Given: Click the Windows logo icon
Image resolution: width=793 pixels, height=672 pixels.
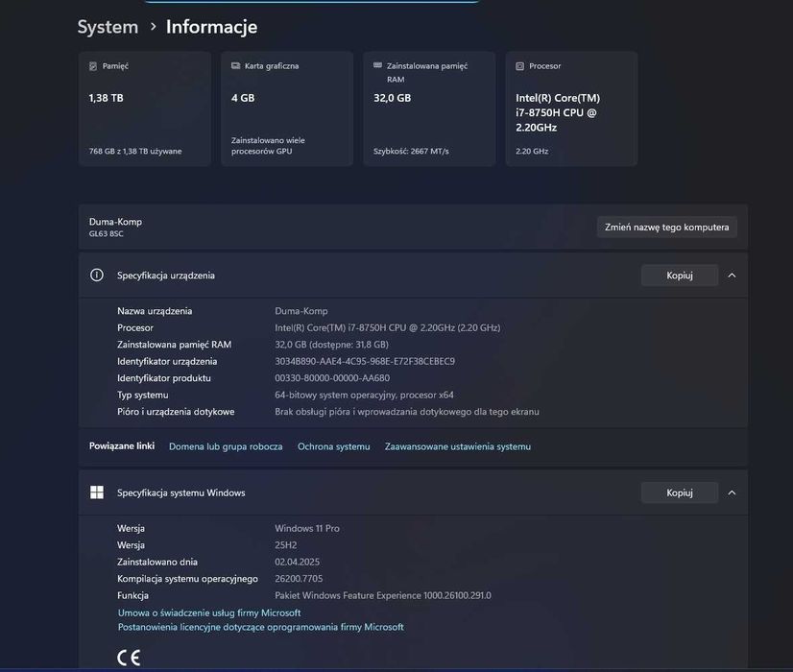Looking at the screenshot, I should click(x=97, y=492).
